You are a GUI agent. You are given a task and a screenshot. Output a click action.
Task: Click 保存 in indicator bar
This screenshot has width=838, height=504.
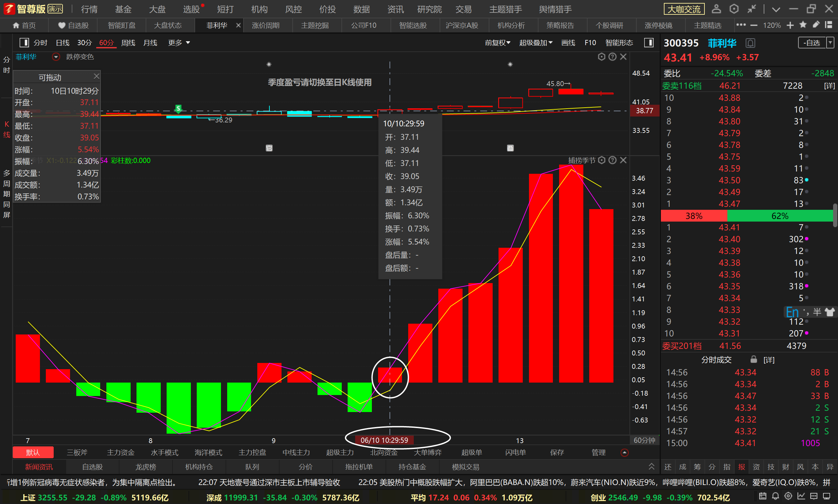click(x=557, y=453)
